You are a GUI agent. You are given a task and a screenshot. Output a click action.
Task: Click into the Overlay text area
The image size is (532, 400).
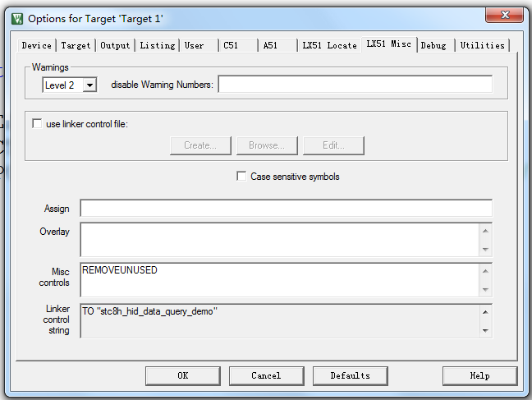point(280,240)
